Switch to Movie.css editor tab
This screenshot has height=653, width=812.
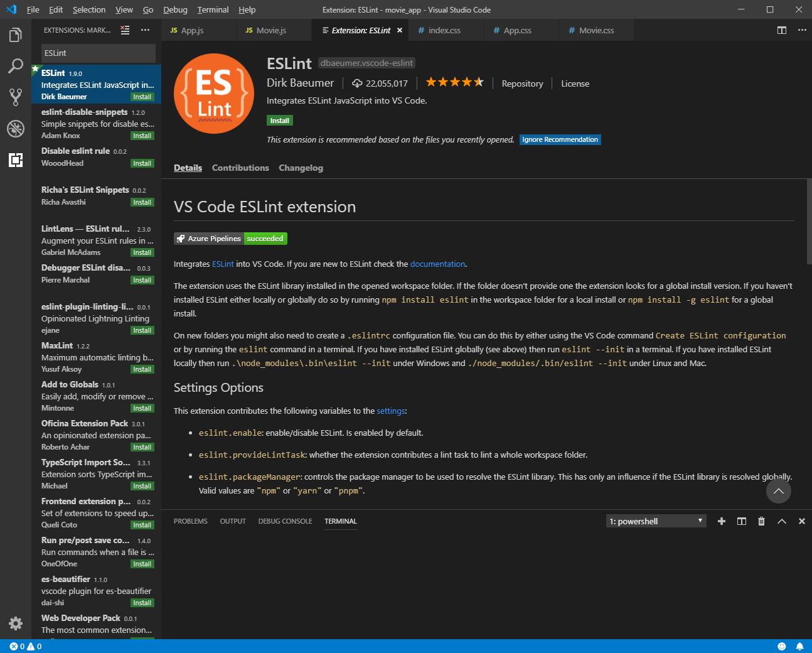coord(596,30)
